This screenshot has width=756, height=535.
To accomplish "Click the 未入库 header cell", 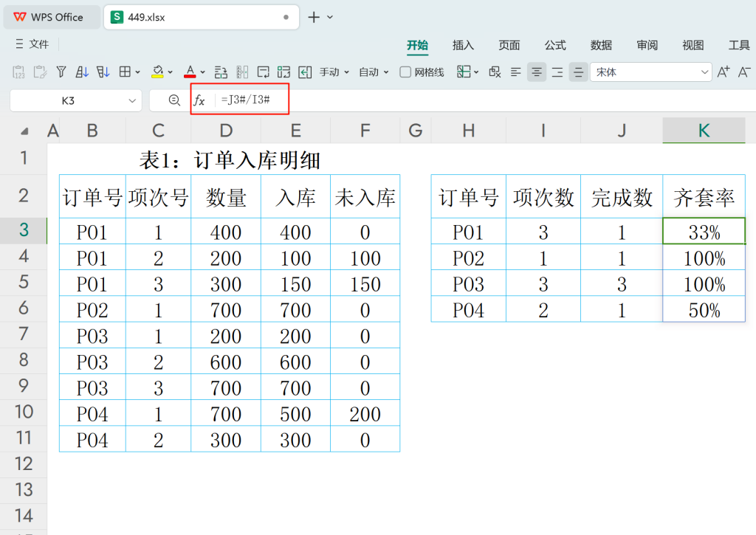I will [365, 196].
